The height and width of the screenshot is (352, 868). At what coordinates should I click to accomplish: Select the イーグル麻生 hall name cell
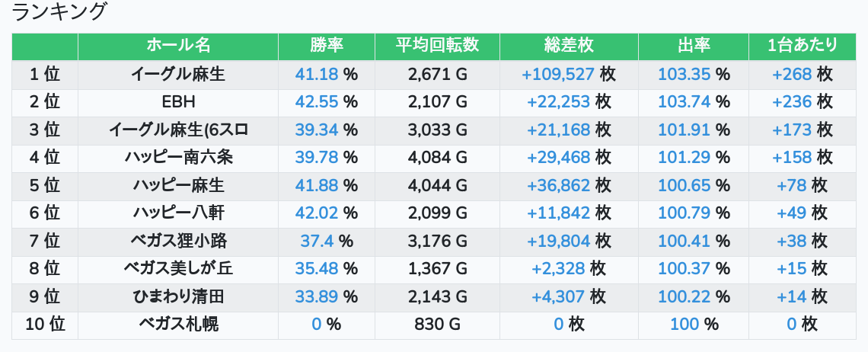(178, 75)
